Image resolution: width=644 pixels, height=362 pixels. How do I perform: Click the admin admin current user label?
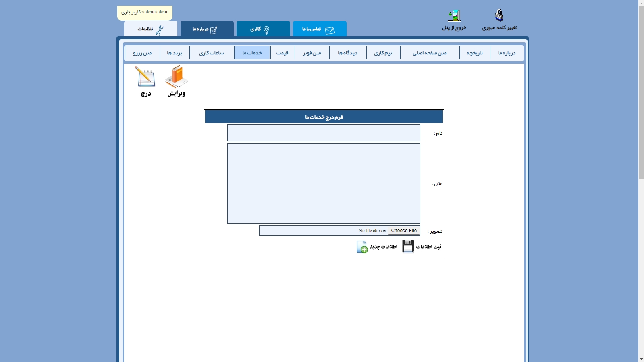(145, 12)
